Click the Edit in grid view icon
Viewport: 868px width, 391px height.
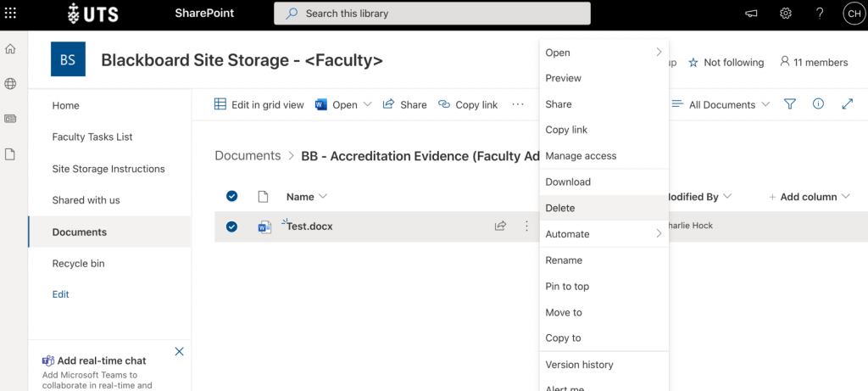[220, 104]
